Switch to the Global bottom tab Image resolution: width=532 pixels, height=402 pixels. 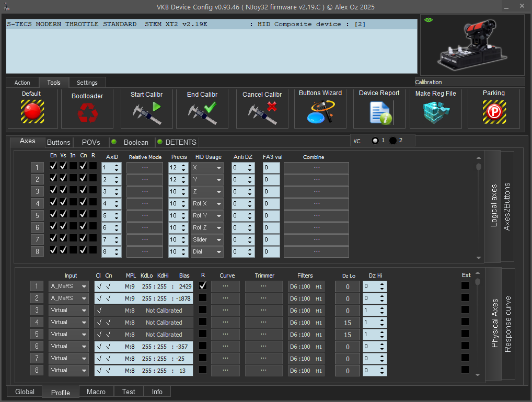[25, 392]
